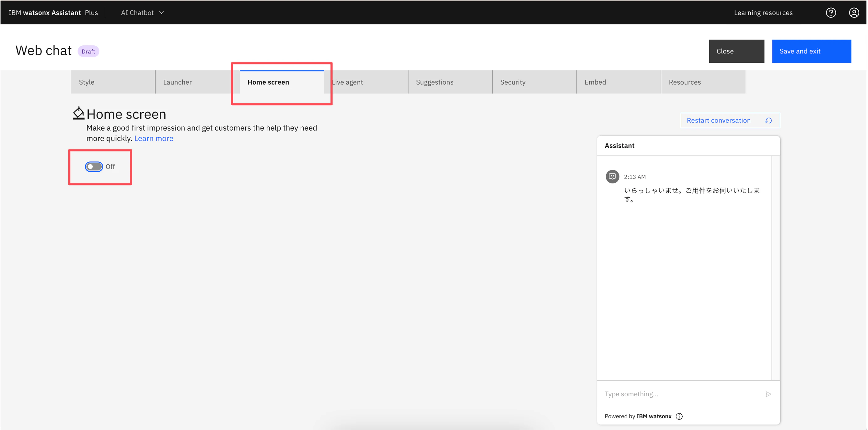This screenshot has height=430, width=868.
Task: Open the Suggestions tab
Action: coord(450,82)
